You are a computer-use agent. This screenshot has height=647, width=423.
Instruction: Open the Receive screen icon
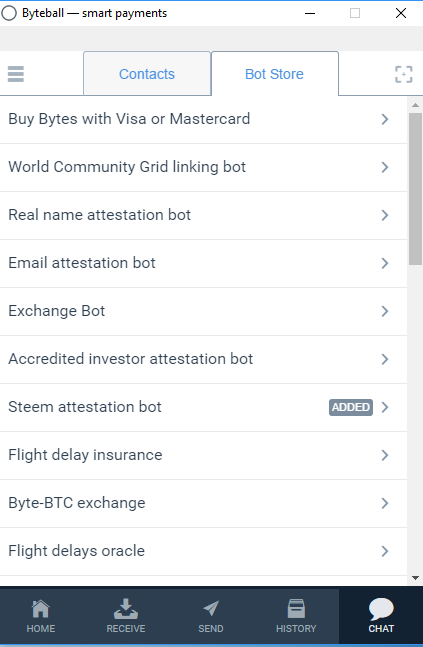click(x=126, y=609)
